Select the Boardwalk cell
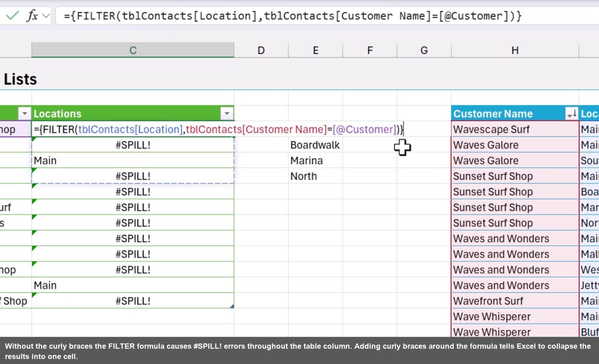 316,145
